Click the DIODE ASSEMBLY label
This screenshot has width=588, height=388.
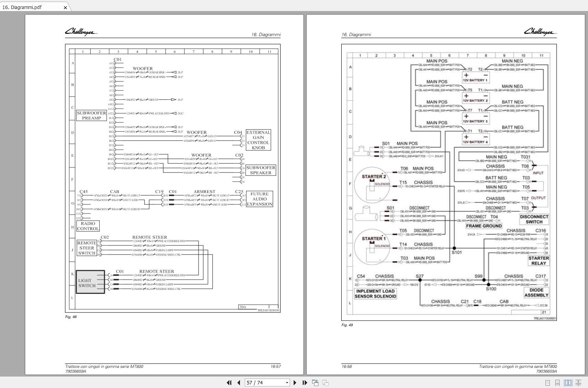click(536, 292)
